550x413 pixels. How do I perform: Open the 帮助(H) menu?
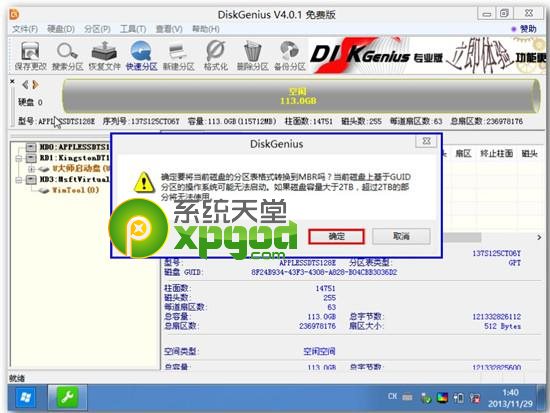tap(206, 29)
